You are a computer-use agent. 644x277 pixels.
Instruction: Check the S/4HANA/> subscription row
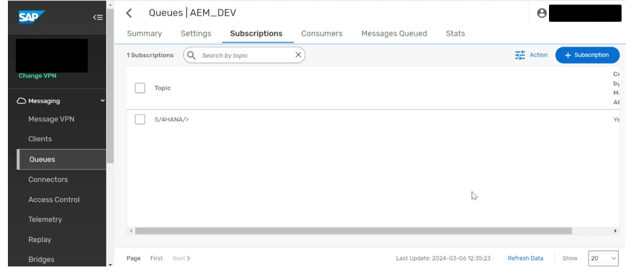click(x=140, y=119)
